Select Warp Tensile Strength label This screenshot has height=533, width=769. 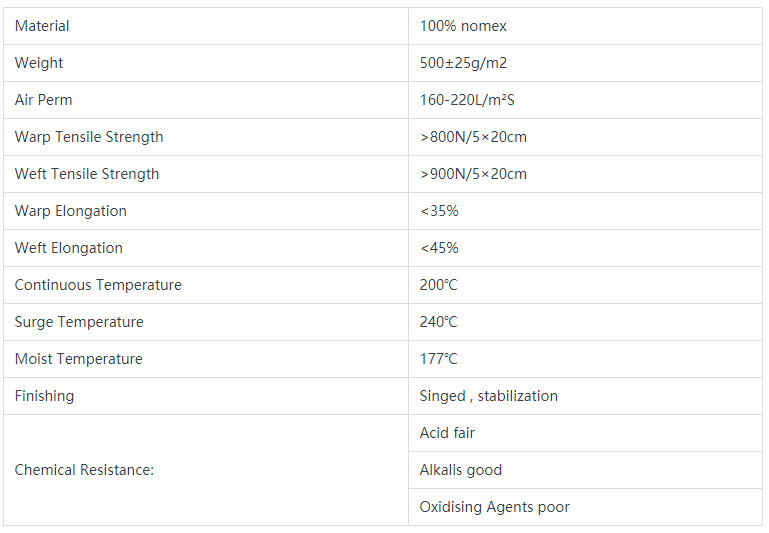pos(89,137)
